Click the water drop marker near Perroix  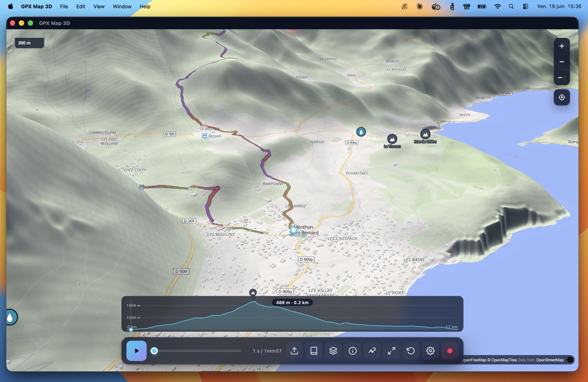(361, 132)
